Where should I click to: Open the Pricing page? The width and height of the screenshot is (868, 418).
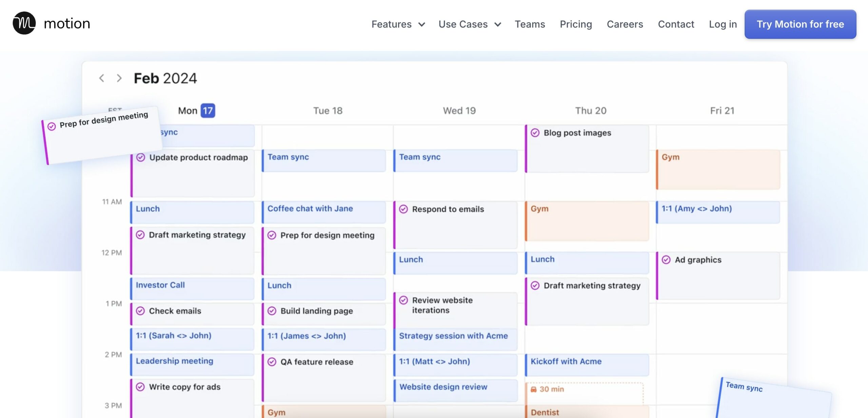[576, 24]
